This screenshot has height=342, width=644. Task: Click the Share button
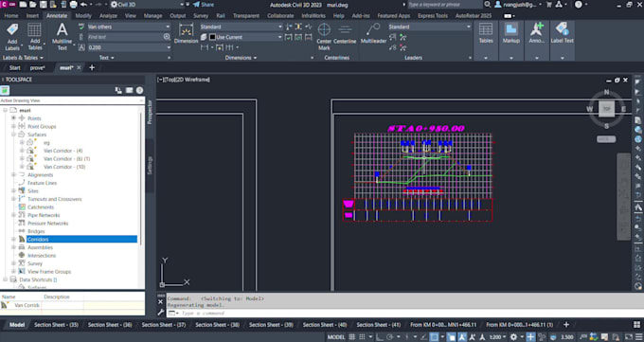click(204, 5)
